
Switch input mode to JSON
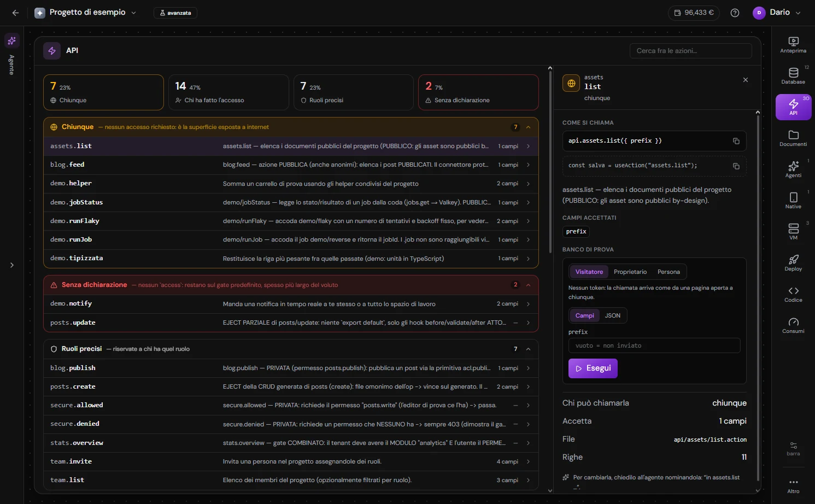point(612,315)
